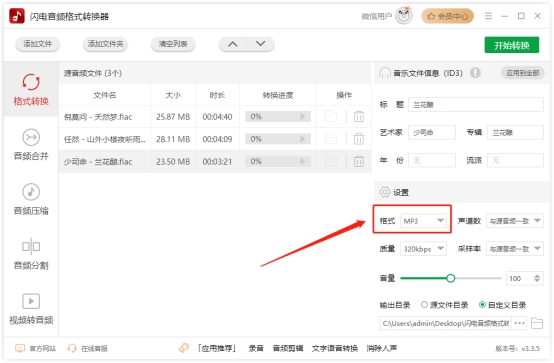Open the 格式转换 sidebar tab

pyautogui.click(x=31, y=89)
